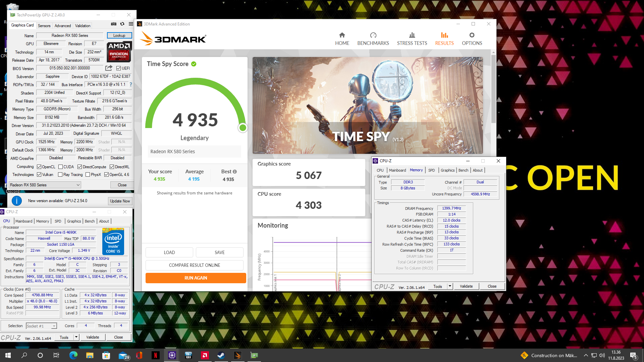The height and width of the screenshot is (362, 644).
Task: Expand Tools dropdown arrow in Memory CPU-Z window
Action: tap(450, 286)
